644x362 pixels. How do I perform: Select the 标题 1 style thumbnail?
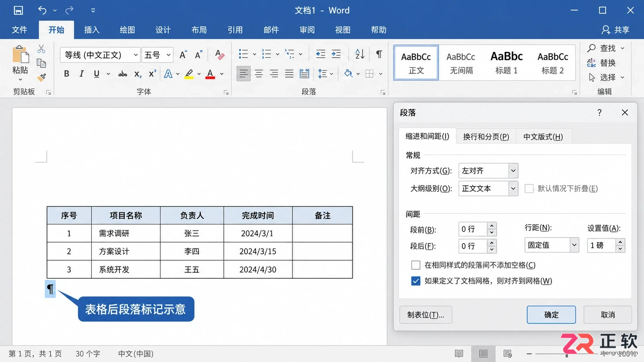pyautogui.click(x=507, y=63)
